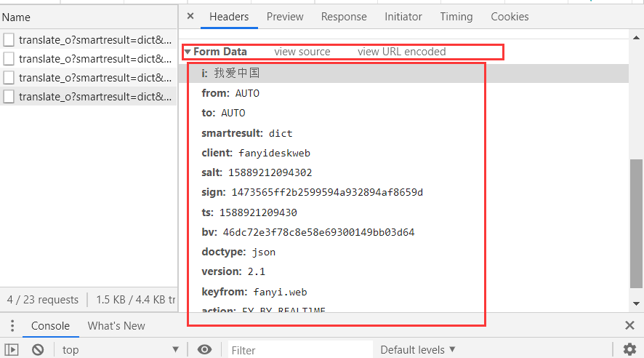
Task: Select the second translate_o request row
Action: point(94,59)
